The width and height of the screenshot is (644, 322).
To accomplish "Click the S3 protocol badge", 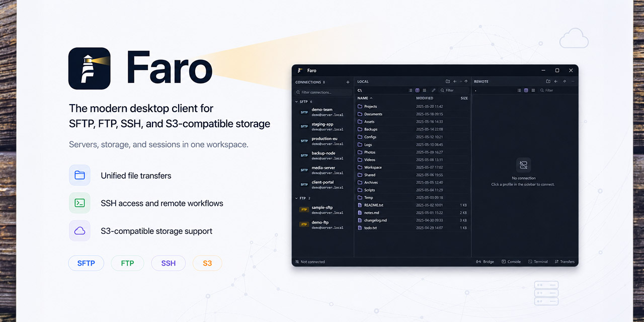I will 207,263.
